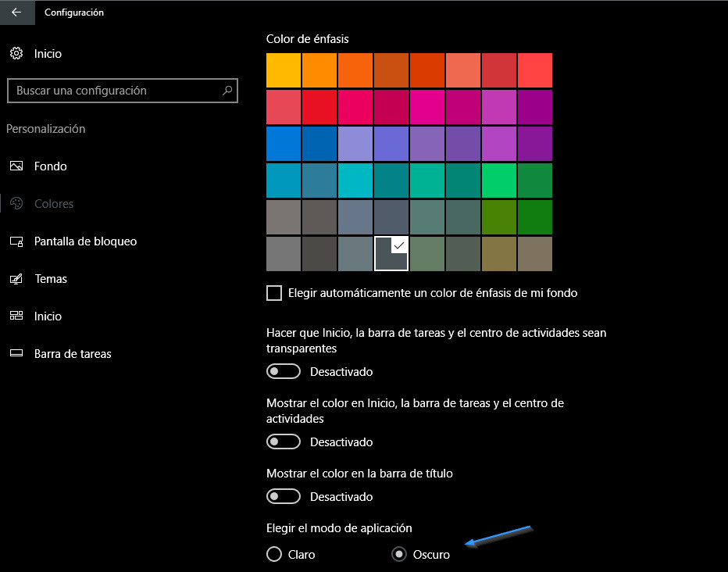Open Fondo via its picture icon
This screenshot has width=728, height=572.
[16, 166]
